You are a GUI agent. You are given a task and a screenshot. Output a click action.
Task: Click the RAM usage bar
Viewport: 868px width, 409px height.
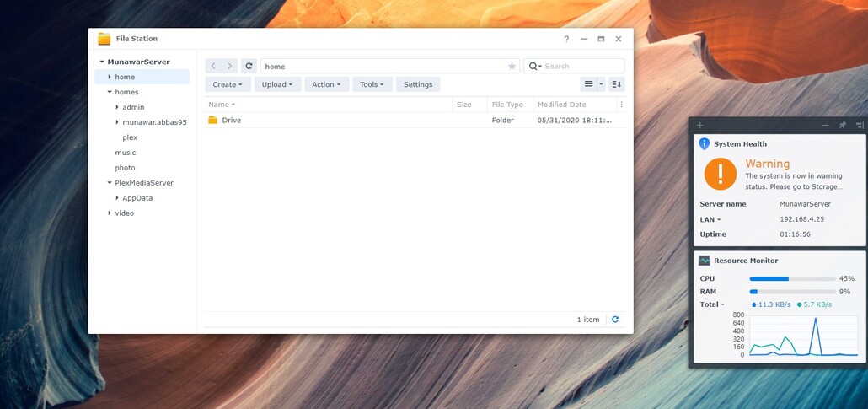(x=793, y=292)
